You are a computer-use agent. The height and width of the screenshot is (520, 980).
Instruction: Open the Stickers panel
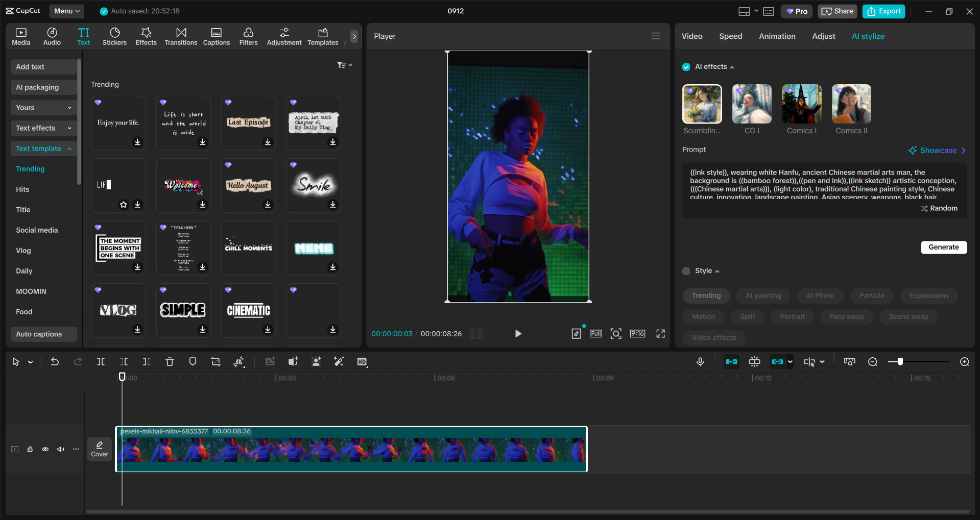click(x=114, y=36)
